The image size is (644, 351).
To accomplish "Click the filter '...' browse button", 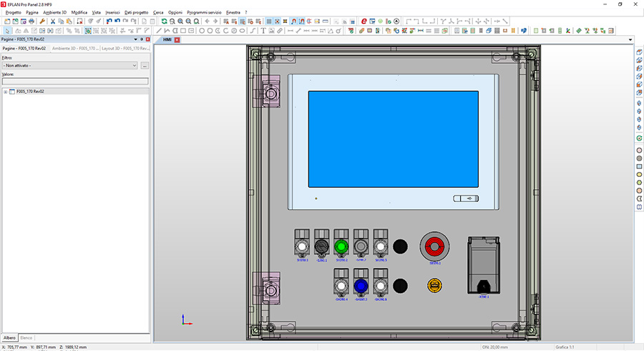I will tap(145, 65).
